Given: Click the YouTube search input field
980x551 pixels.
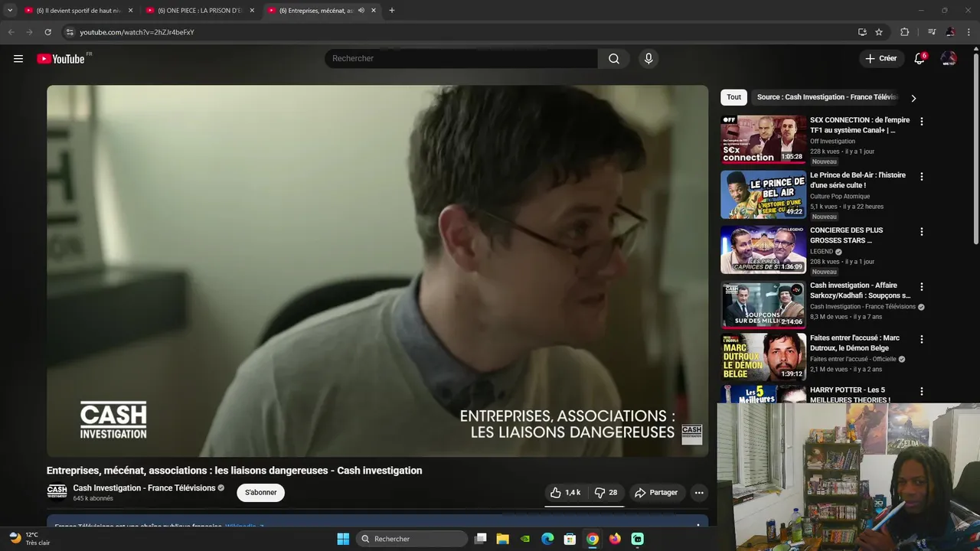Looking at the screenshot, I should point(461,59).
